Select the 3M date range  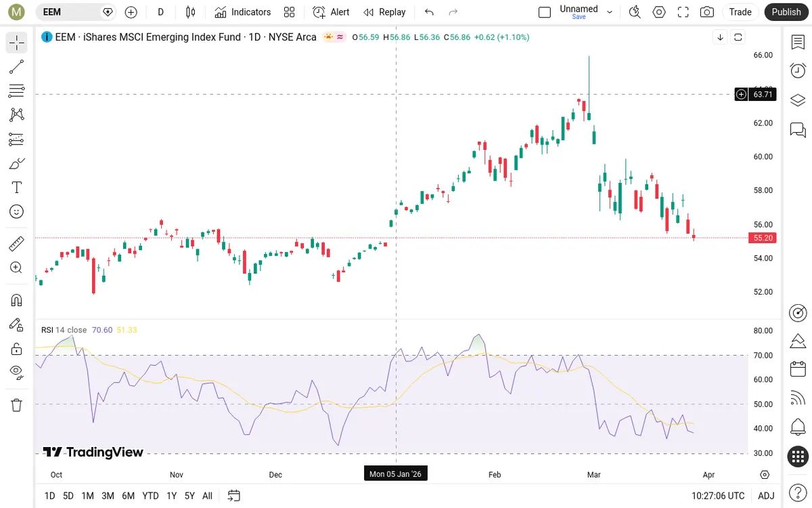pyautogui.click(x=108, y=496)
